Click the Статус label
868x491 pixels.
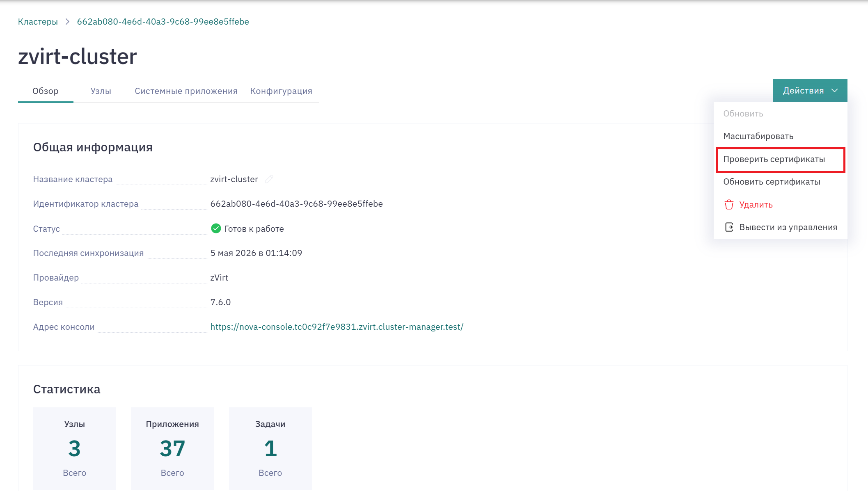(47, 229)
